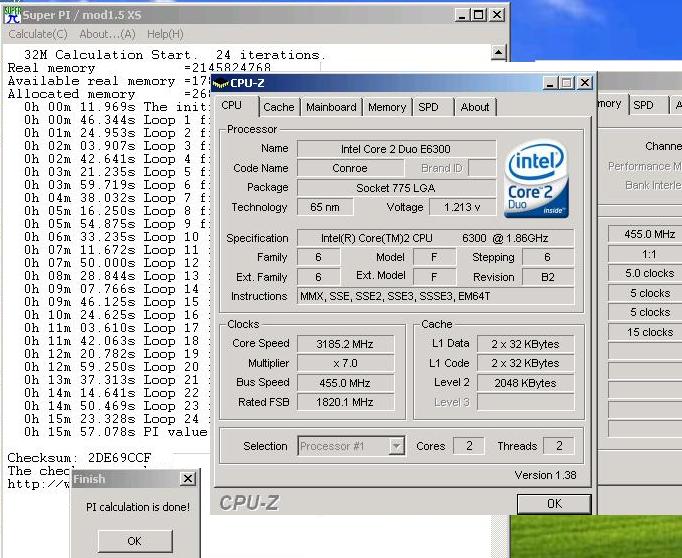The height and width of the screenshot is (558, 682).
Task: Maximize the Super PI window
Action: pos(479,15)
